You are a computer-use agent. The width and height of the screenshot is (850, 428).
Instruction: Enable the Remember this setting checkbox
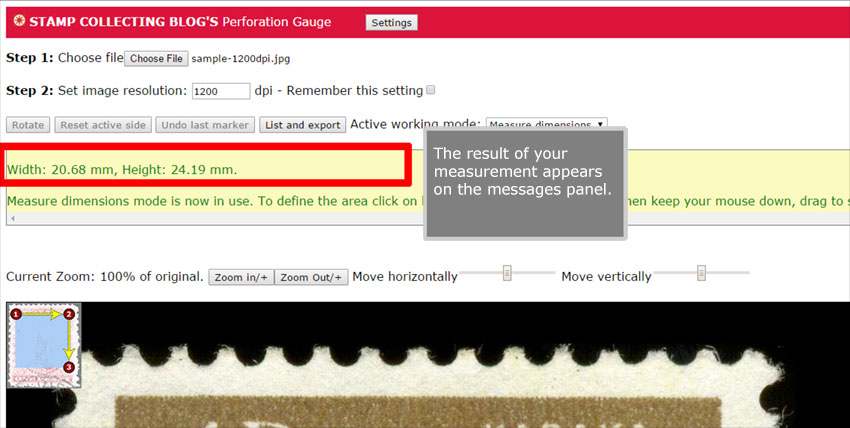pyautogui.click(x=431, y=90)
